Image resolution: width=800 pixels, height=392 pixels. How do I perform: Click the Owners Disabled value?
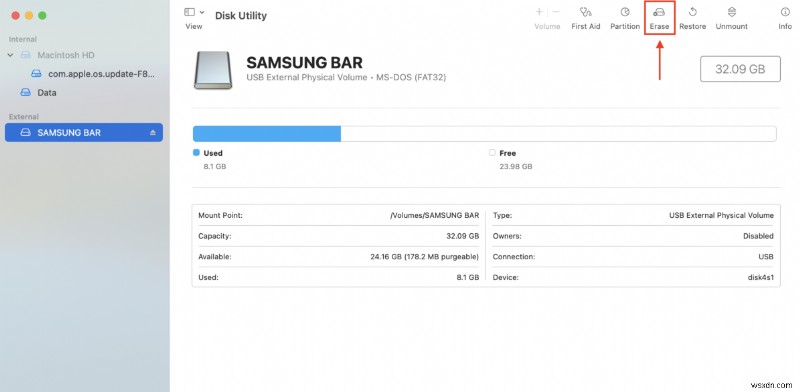pyautogui.click(x=758, y=236)
